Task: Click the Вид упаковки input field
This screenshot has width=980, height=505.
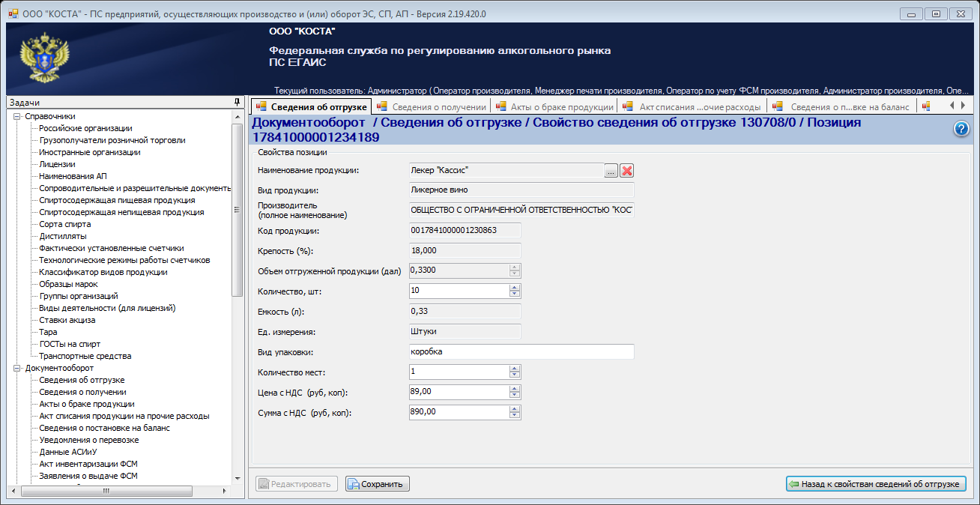Action: tap(521, 351)
